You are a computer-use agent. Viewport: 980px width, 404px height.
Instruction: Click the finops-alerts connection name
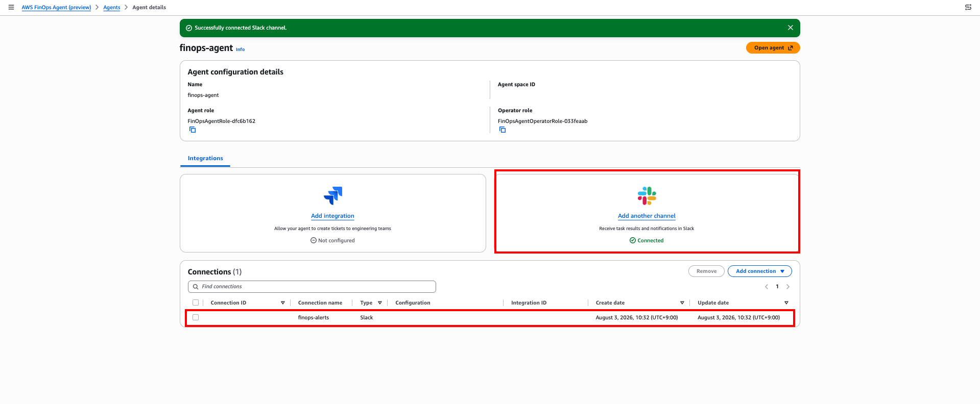(314, 318)
